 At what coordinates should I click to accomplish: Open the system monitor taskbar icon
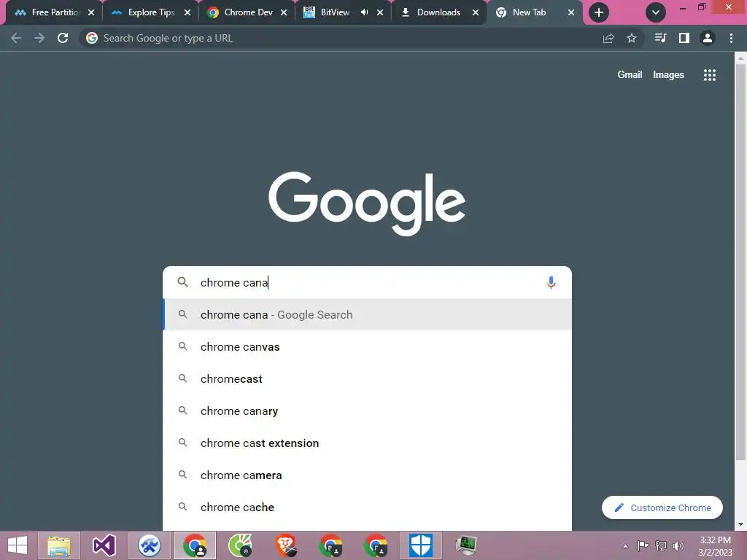[x=466, y=545]
